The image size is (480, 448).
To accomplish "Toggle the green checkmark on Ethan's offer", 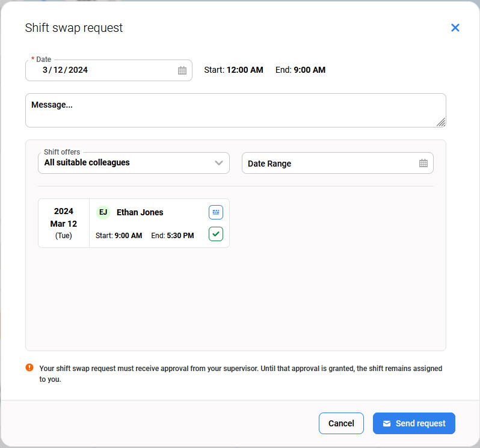I will (216, 235).
